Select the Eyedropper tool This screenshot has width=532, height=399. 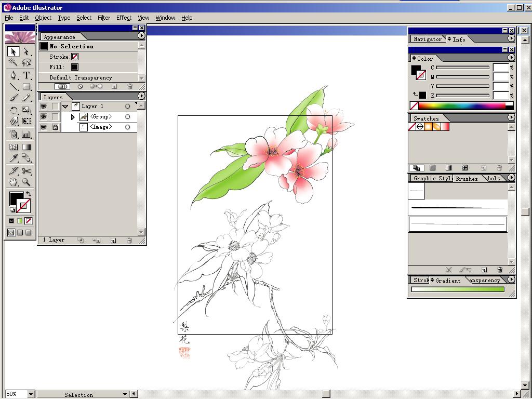point(13,158)
